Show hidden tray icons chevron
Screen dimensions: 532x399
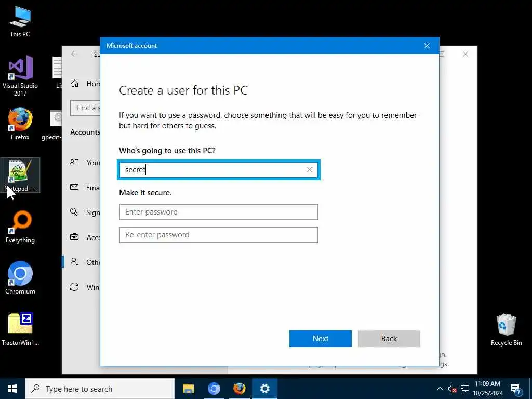tap(440, 389)
